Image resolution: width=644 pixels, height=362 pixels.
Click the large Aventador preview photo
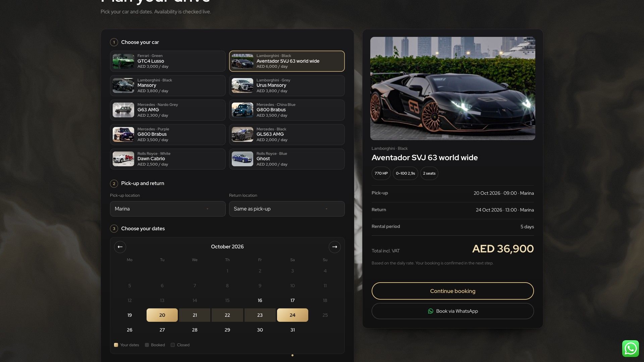pyautogui.click(x=452, y=88)
